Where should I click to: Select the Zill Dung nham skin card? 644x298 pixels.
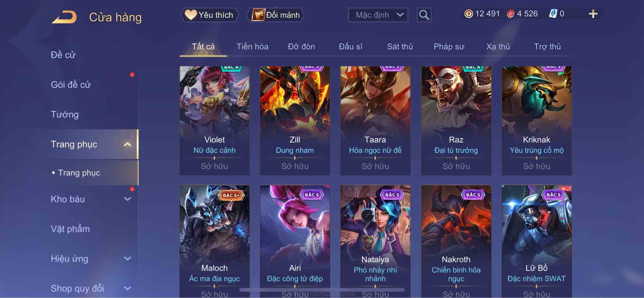pos(295,120)
